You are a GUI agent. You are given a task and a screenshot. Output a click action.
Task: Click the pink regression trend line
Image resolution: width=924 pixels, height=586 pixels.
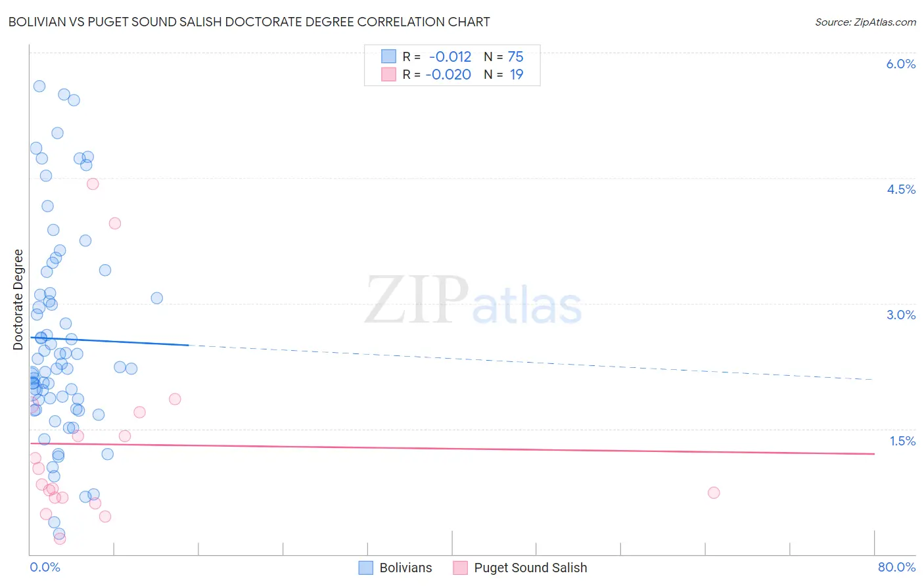click(x=452, y=449)
